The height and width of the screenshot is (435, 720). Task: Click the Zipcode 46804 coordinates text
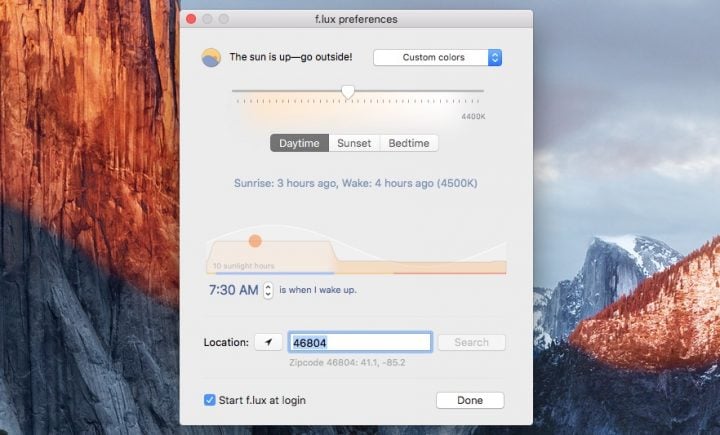pyautogui.click(x=347, y=362)
